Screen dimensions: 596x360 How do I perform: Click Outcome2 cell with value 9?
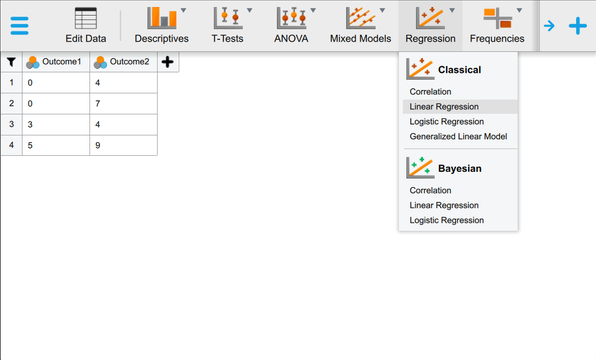click(124, 145)
